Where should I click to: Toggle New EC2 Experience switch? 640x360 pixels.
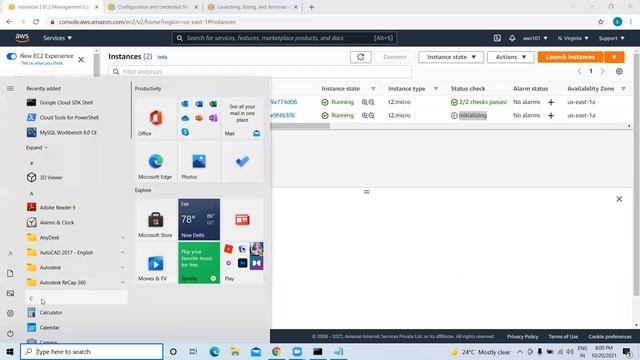(11, 56)
